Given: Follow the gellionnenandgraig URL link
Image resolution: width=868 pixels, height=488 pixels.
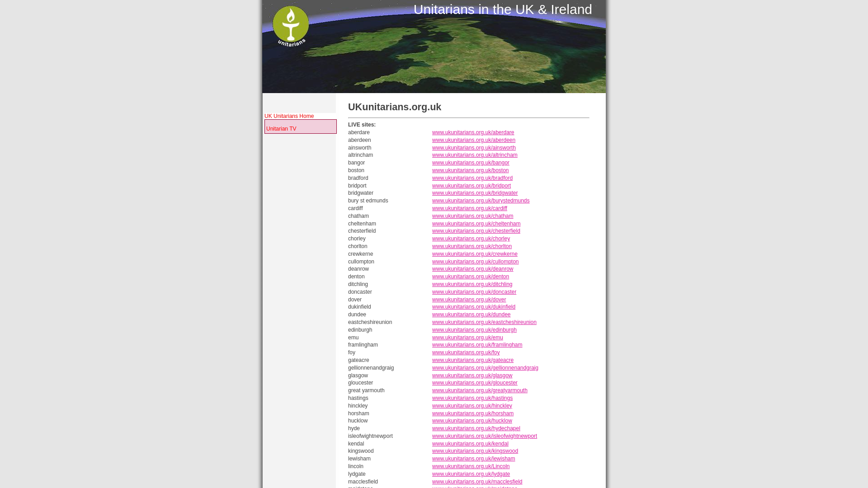Looking at the screenshot, I should point(485,368).
